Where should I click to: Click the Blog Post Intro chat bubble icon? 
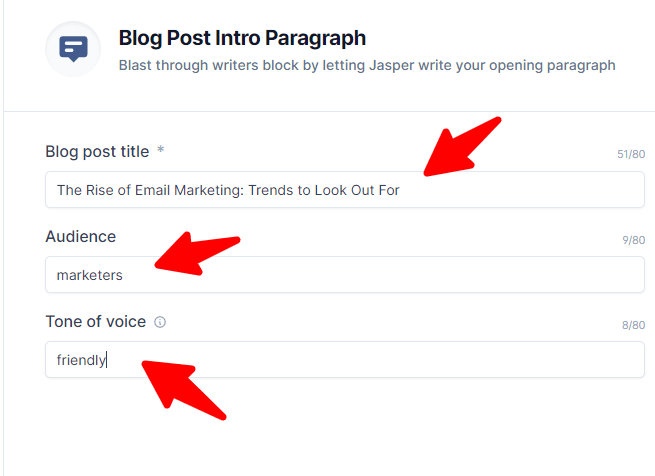pyautogui.click(x=73, y=49)
